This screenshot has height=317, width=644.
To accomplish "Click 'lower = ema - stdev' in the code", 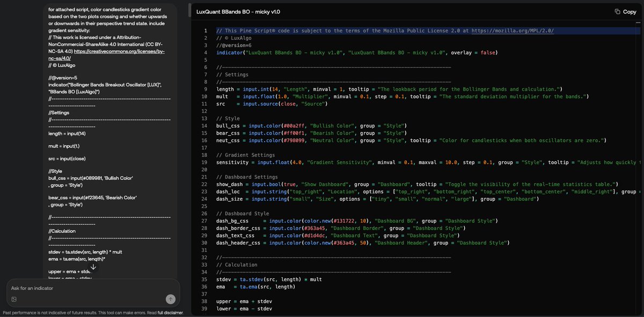I will pyautogui.click(x=244, y=309).
